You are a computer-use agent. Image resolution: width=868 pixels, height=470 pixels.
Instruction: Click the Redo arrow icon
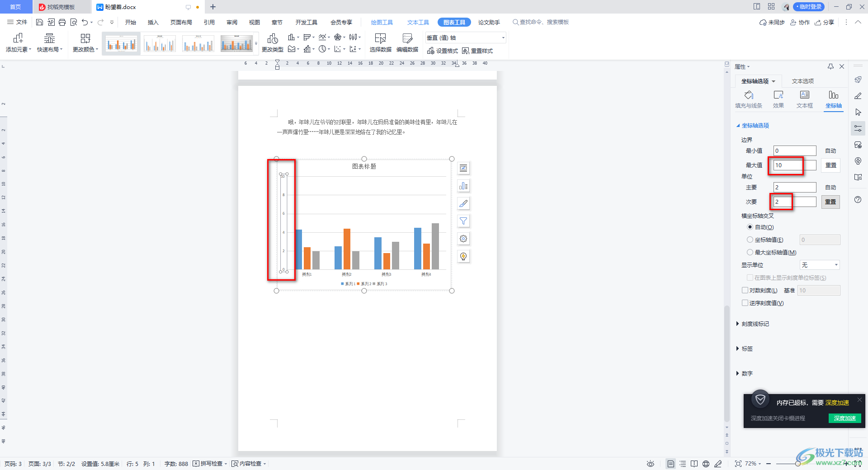[100, 22]
